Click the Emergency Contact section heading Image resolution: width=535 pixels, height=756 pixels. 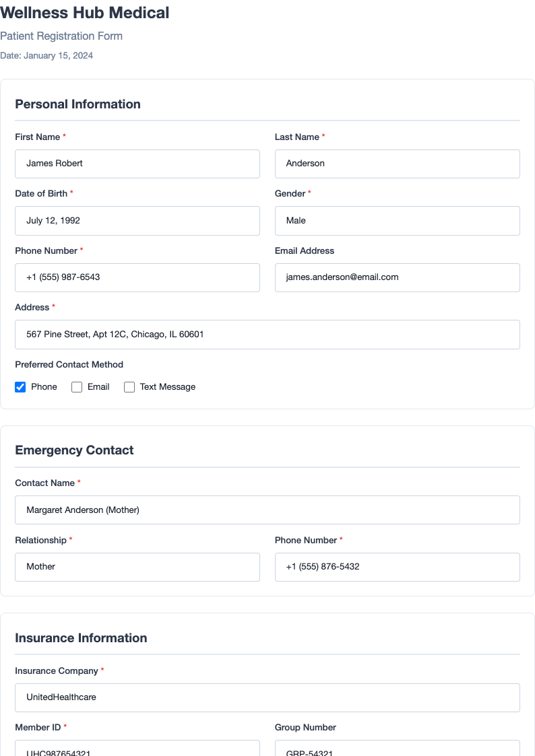coord(74,450)
